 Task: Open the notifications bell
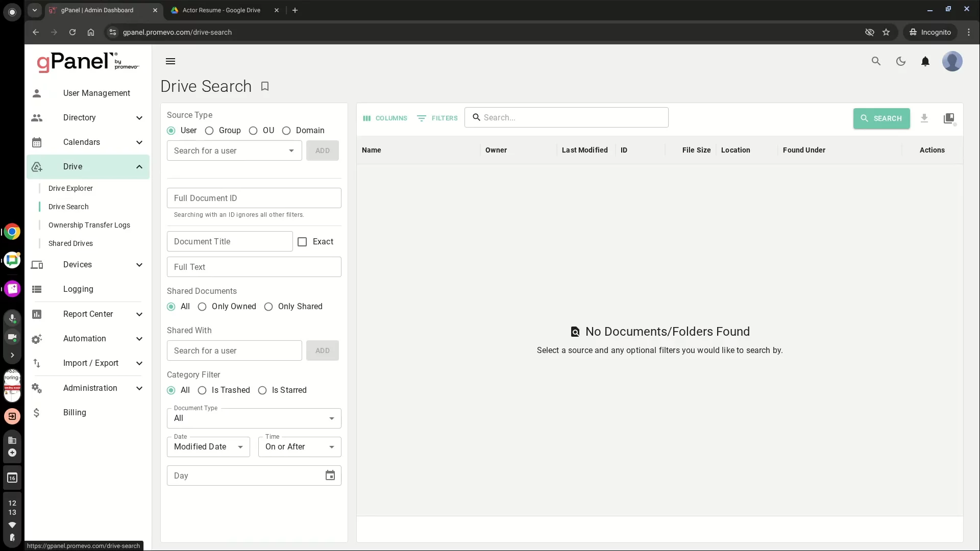coord(925,61)
